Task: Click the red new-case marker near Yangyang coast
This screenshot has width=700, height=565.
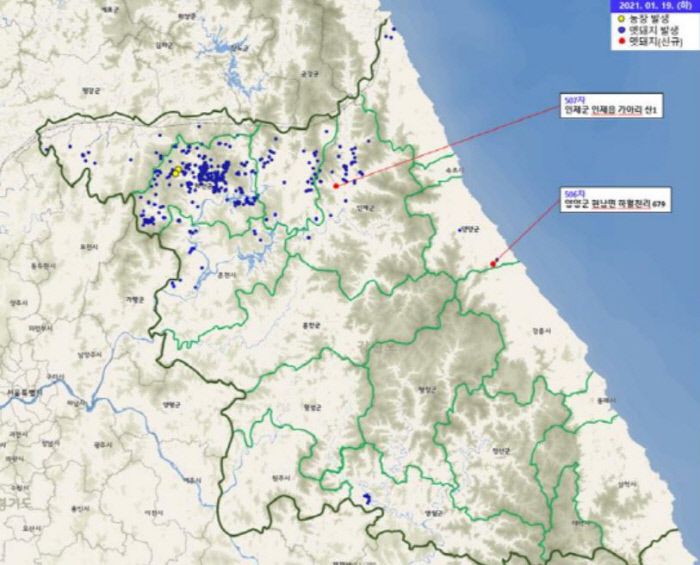Action: [x=494, y=263]
